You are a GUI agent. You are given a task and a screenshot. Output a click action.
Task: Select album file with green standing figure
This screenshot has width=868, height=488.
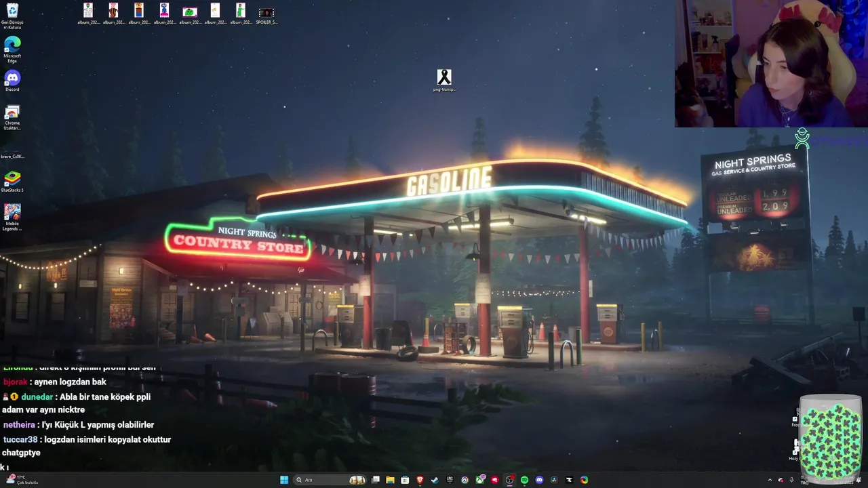click(x=241, y=14)
